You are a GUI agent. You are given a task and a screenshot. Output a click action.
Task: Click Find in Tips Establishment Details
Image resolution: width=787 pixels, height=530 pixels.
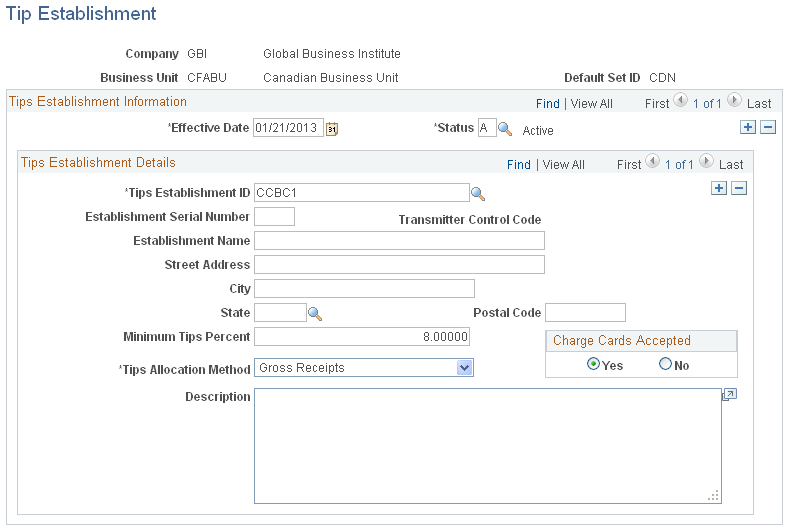click(x=518, y=165)
